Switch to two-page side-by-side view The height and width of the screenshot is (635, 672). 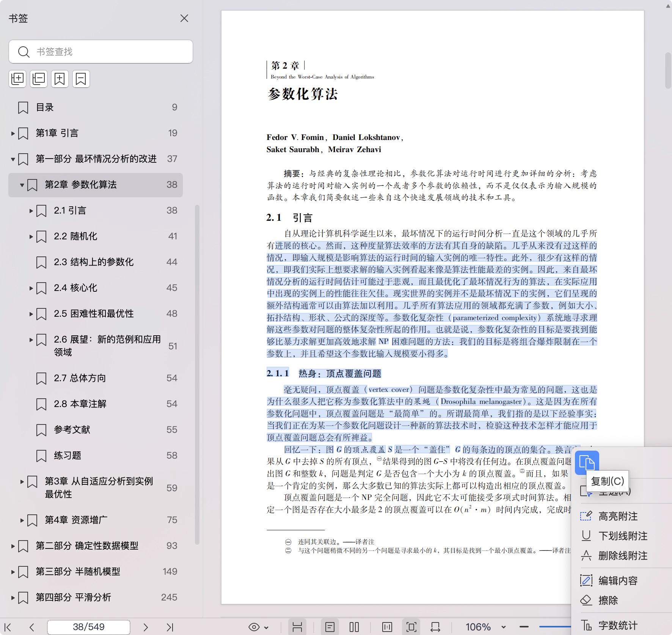click(x=353, y=627)
